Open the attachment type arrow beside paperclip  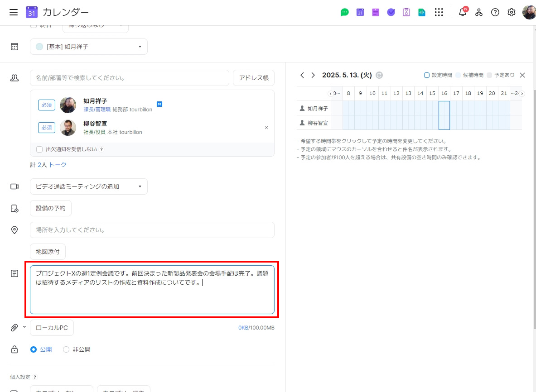24,327
